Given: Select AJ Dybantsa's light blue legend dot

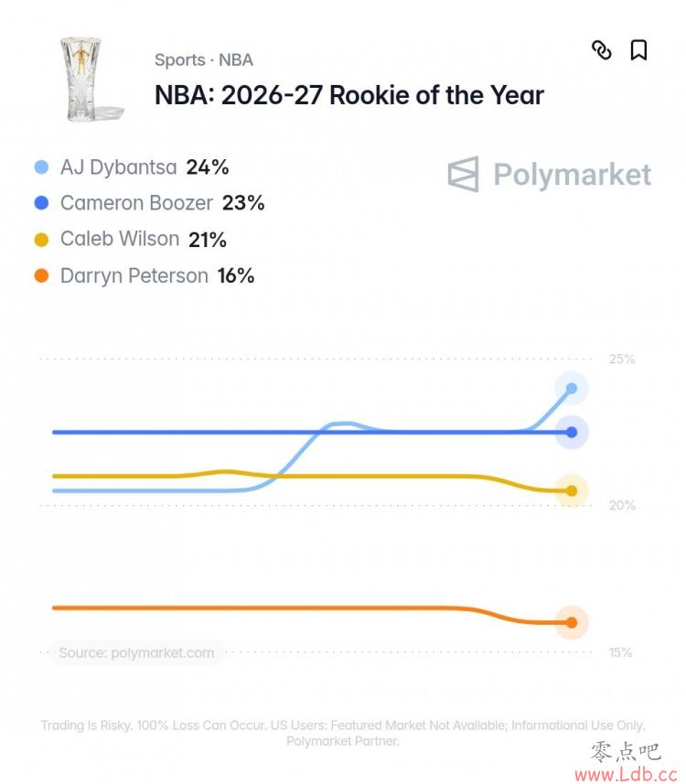Looking at the screenshot, I should click(41, 167).
